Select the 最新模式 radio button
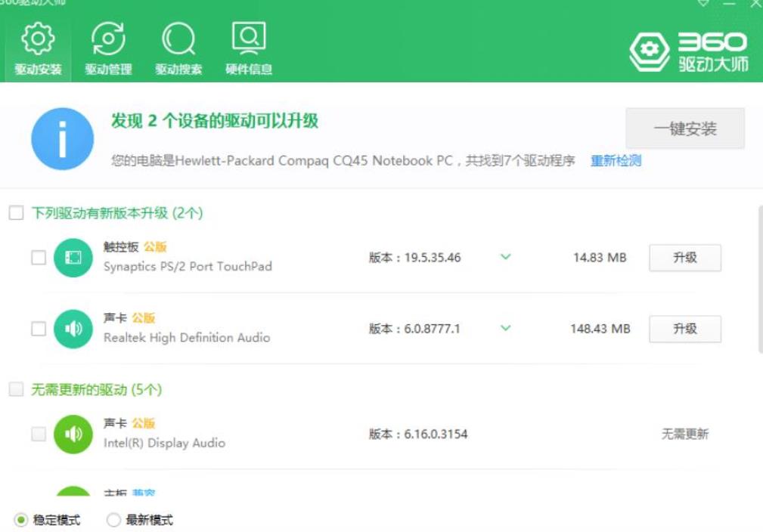 113,520
